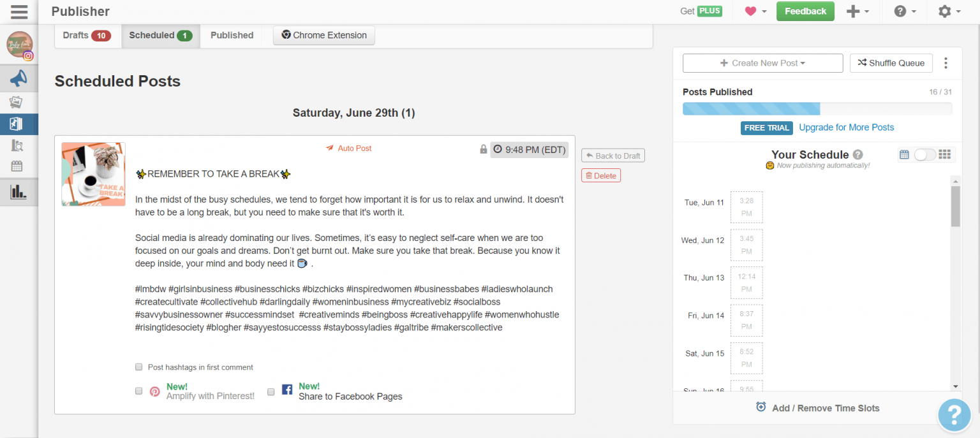The width and height of the screenshot is (980, 438).
Task: Click the Instagram account avatar
Action: [x=20, y=45]
